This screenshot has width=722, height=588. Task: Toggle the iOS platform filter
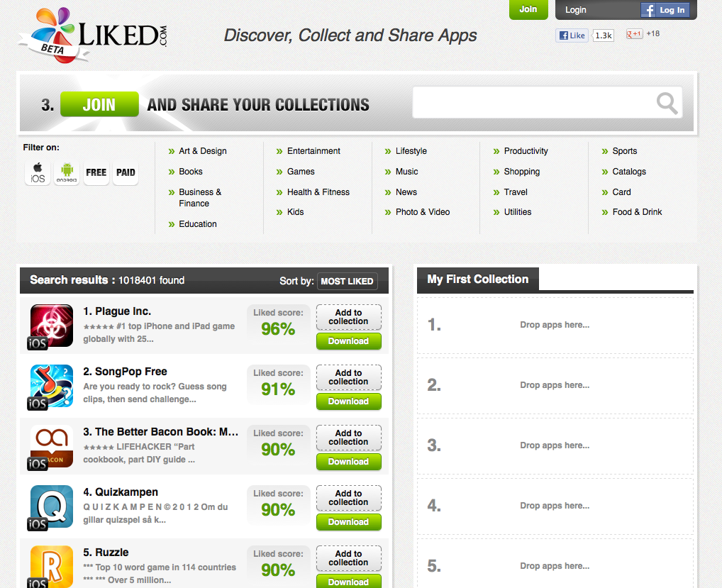(x=38, y=172)
